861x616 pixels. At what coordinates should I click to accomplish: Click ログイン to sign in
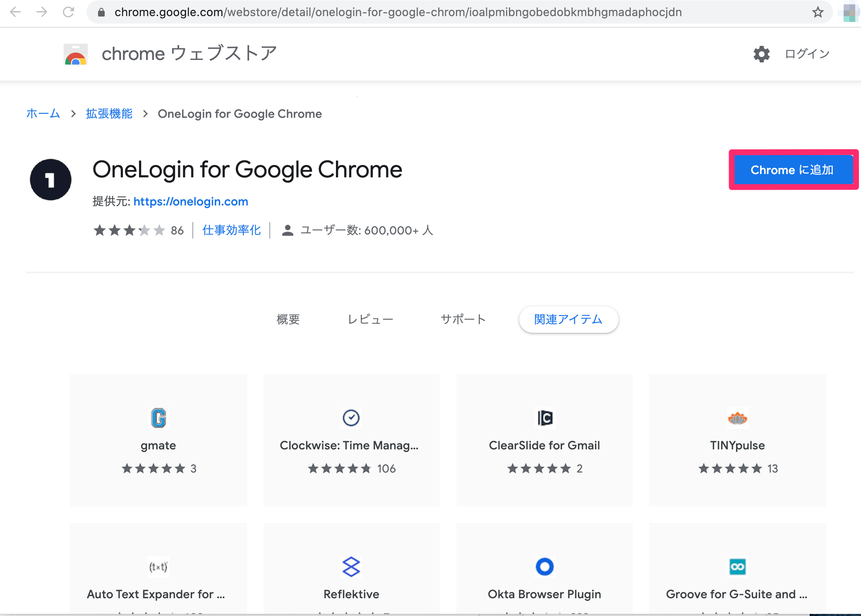tap(807, 54)
